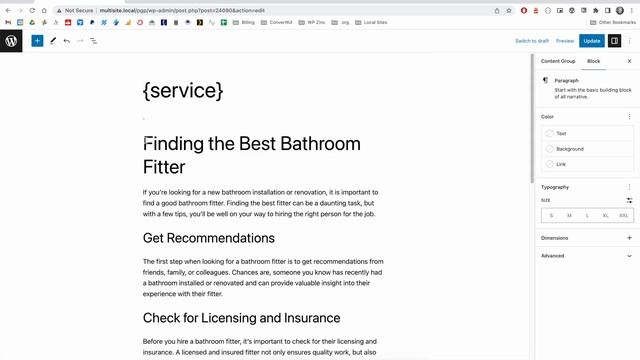This screenshot has height=360, width=640.
Task: Click paragraph starting 'If you're looking for'
Action: point(261,203)
